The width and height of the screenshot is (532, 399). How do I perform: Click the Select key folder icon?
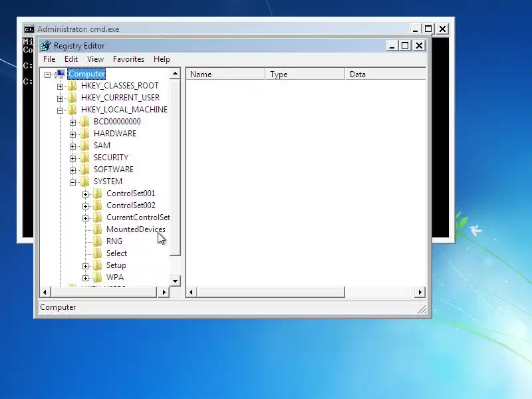[98, 253]
